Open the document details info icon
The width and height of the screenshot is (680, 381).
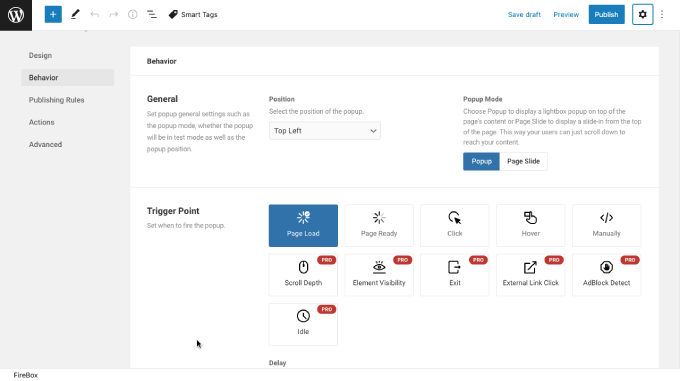click(133, 15)
